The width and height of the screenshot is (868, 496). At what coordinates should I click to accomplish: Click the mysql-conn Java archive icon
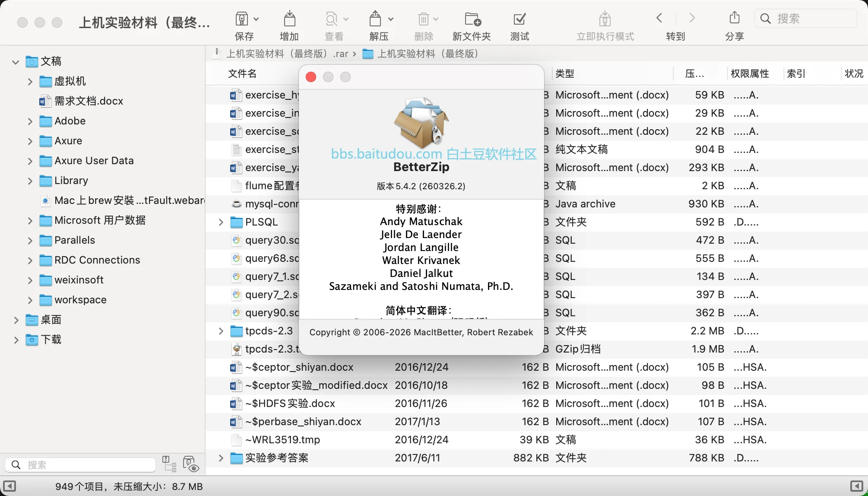tap(236, 203)
